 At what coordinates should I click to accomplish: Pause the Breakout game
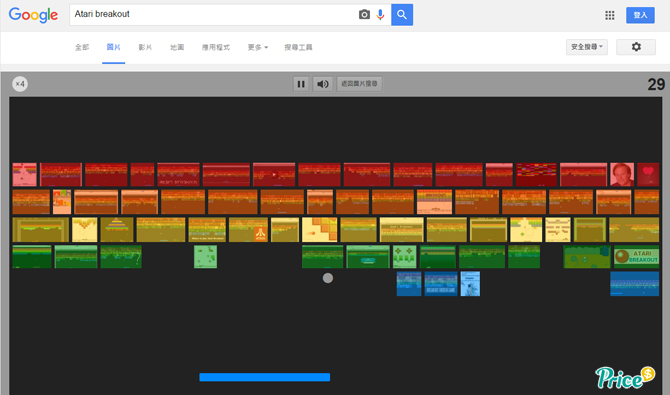point(301,84)
